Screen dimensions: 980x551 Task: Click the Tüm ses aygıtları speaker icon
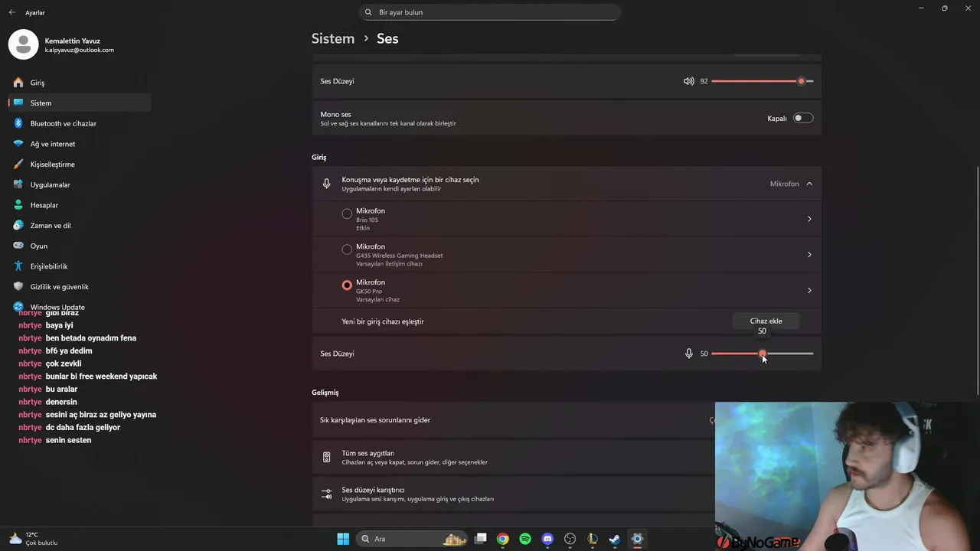pyautogui.click(x=327, y=458)
